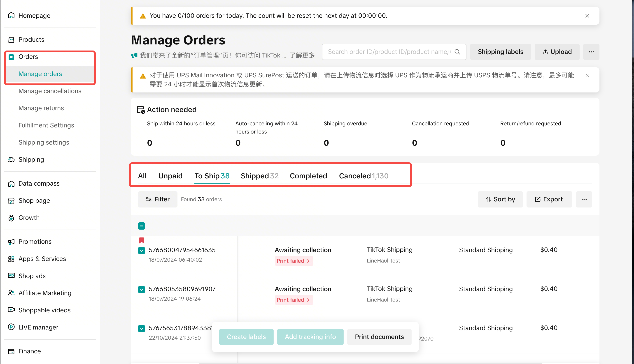The width and height of the screenshot is (634, 364).
Task: Click the search magnifier icon in order search
Action: pyautogui.click(x=457, y=52)
